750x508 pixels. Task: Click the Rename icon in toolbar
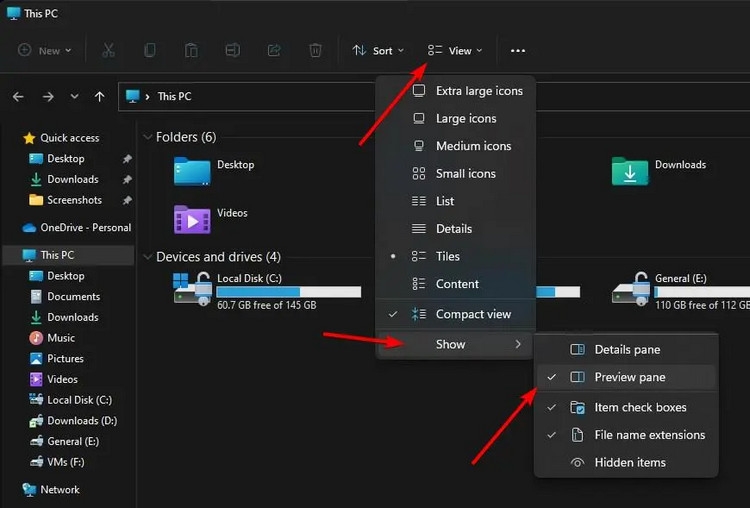click(232, 50)
